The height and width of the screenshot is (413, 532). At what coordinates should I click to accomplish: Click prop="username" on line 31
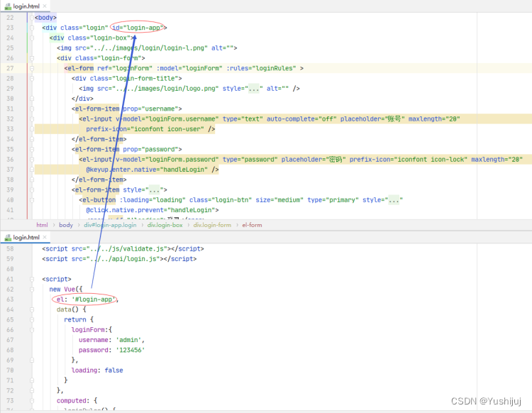point(150,109)
